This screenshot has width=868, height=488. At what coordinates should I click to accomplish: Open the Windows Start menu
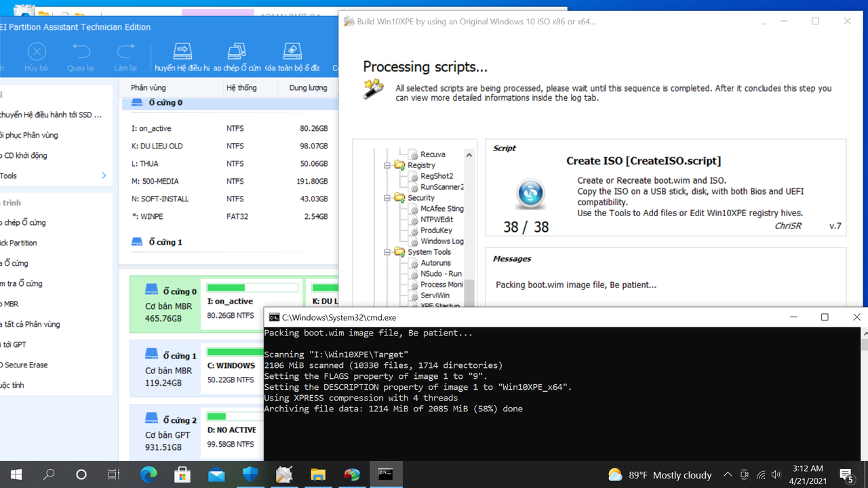click(x=16, y=474)
